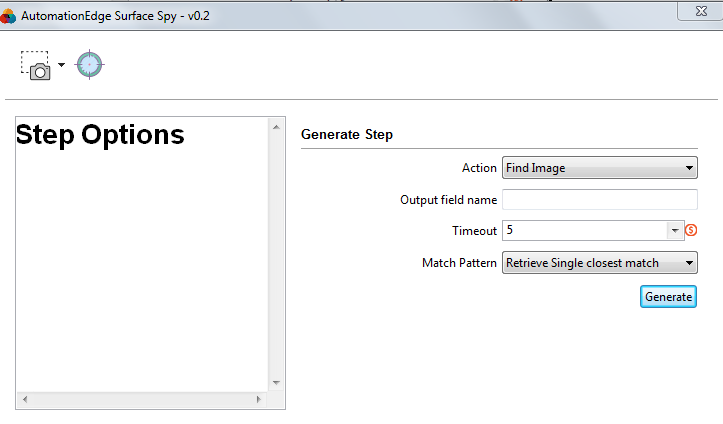Click the horizontal scrollbar track under Step Options
The width and height of the screenshot is (723, 424).
tap(142, 399)
